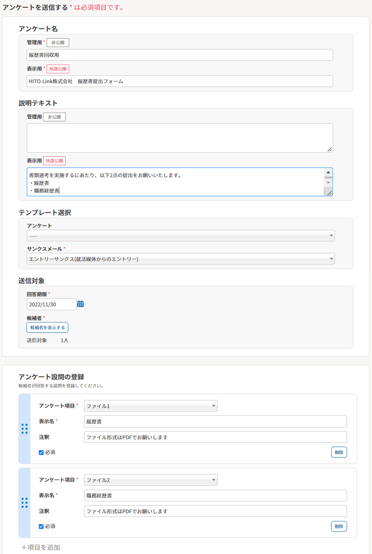Click the 候補者を表示する button
This screenshot has height=554, width=372.
point(47,328)
